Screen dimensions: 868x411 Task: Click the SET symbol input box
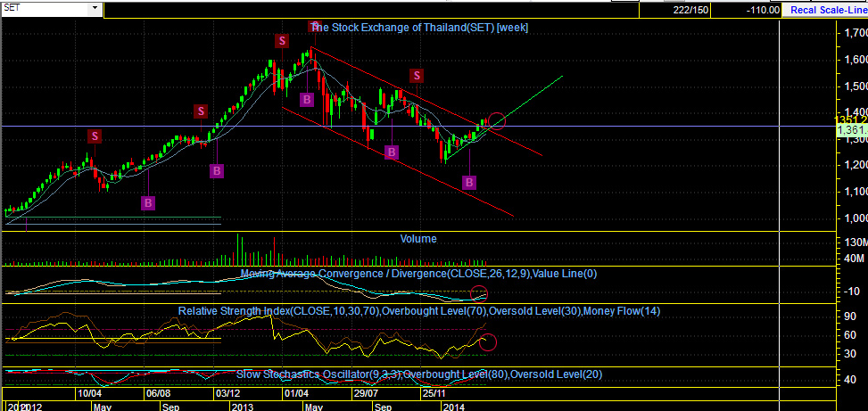[x=45, y=8]
